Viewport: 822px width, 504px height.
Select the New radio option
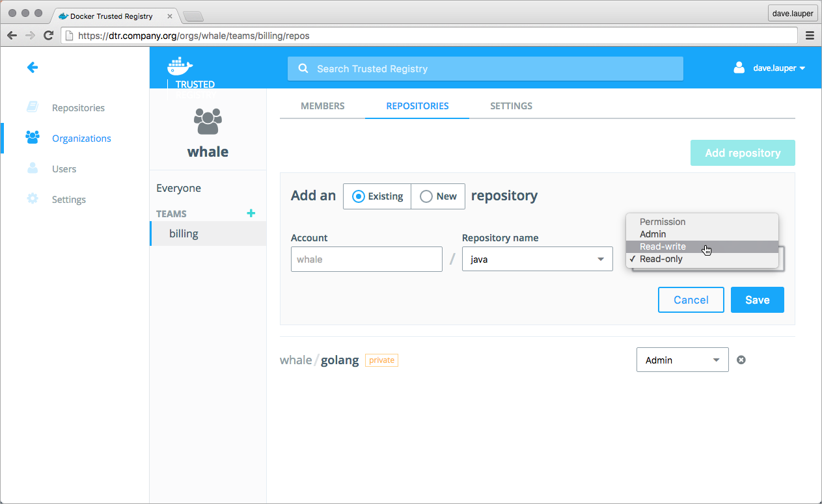tap(438, 196)
